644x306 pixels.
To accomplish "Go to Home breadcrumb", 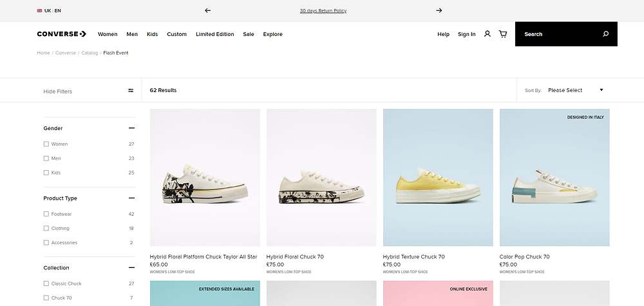I will (x=43, y=53).
